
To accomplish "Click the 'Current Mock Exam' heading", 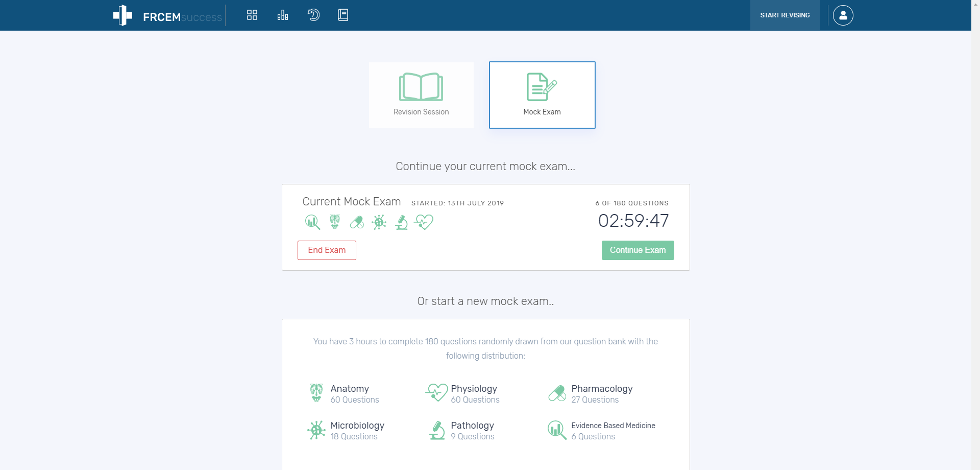I will point(352,202).
